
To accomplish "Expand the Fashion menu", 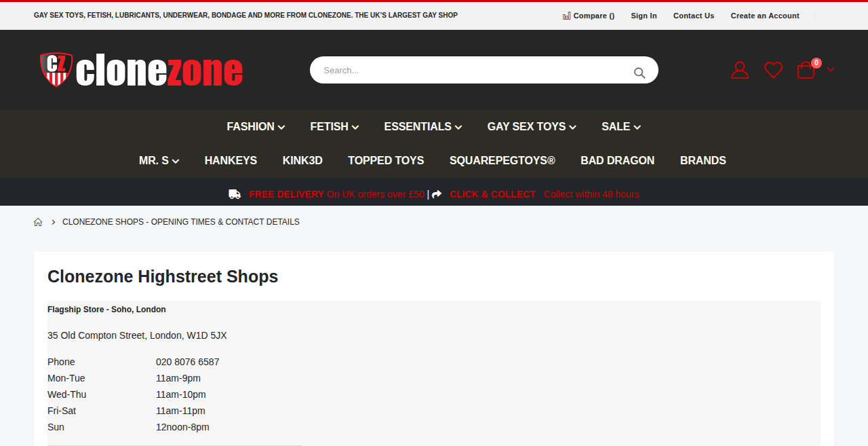I will pos(256,126).
